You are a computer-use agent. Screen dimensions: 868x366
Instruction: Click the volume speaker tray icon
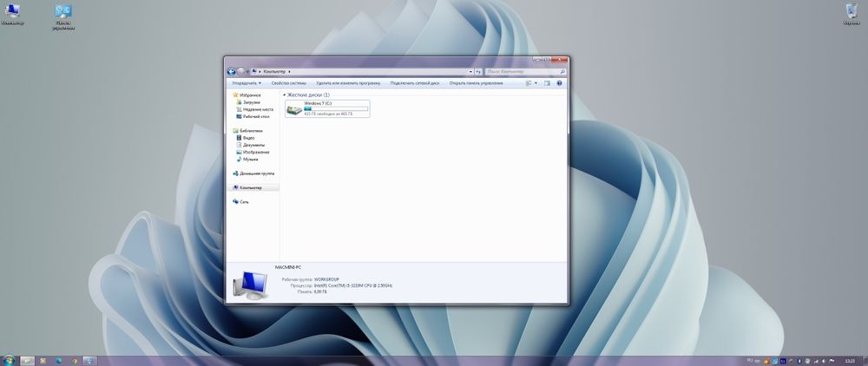(x=824, y=361)
